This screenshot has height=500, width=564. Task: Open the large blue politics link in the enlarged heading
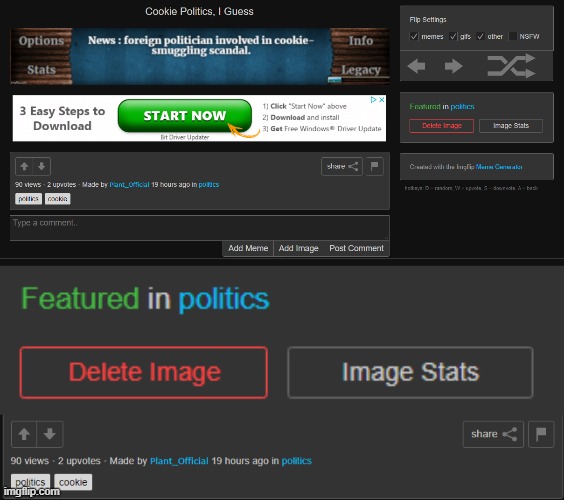point(224,298)
